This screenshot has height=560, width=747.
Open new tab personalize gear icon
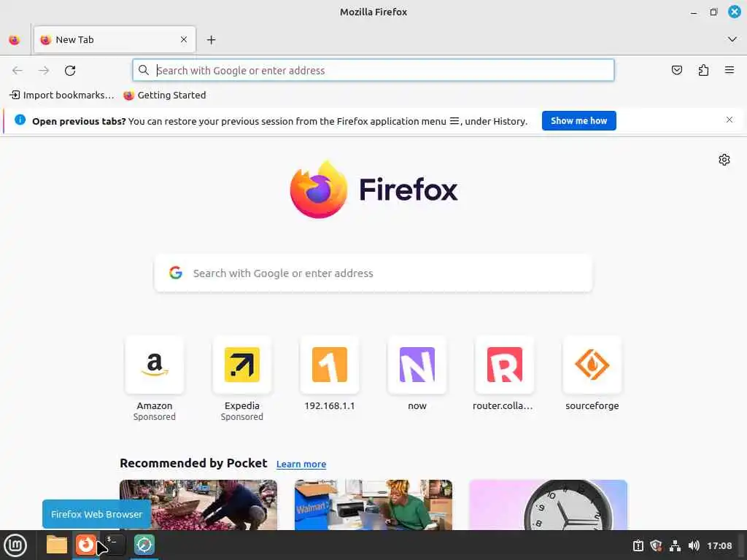pyautogui.click(x=724, y=160)
